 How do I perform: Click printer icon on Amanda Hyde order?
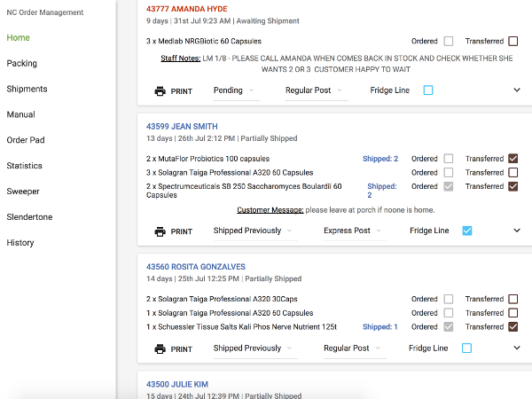(160, 91)
